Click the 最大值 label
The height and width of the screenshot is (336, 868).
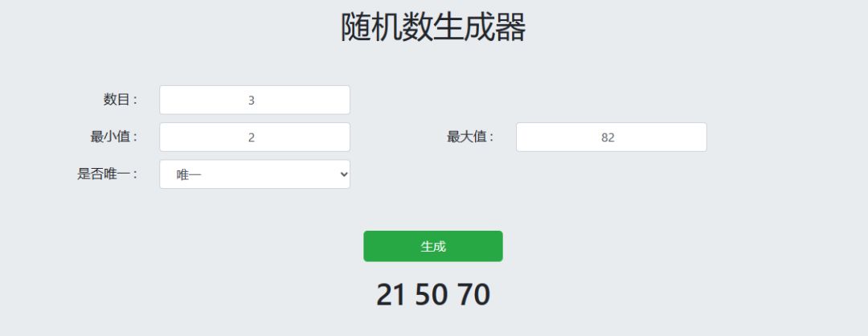pos(470,137)
